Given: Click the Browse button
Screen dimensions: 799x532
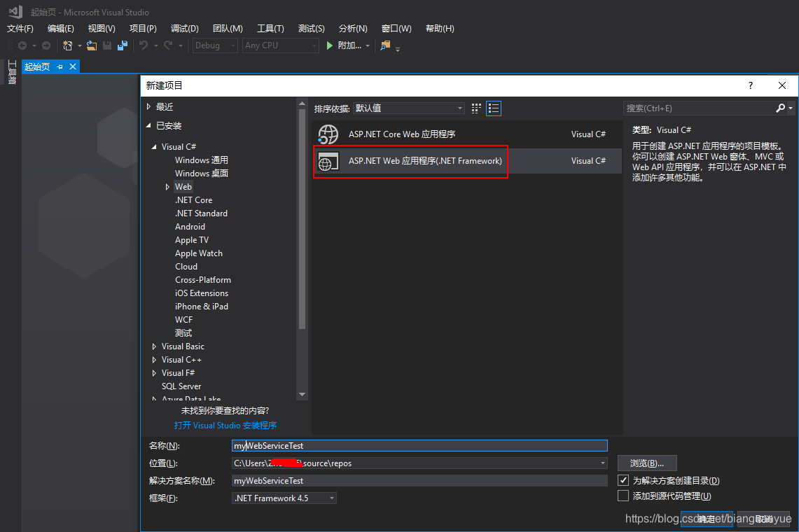Looking at the screenshot, I should pos(647,463).
